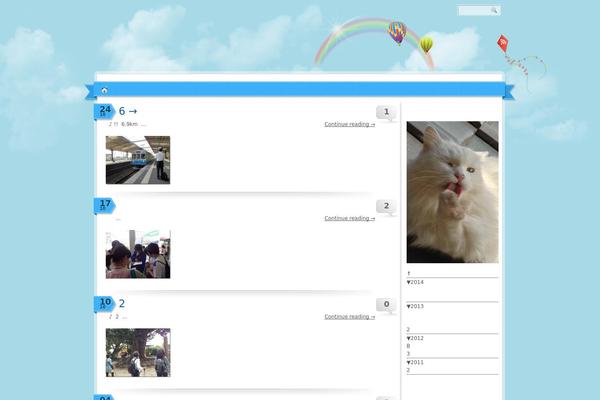Image resolution: width=600 pixels, height=400 pixels.
Task: Open the comment bubble showing 2
Action: point(386,207)
